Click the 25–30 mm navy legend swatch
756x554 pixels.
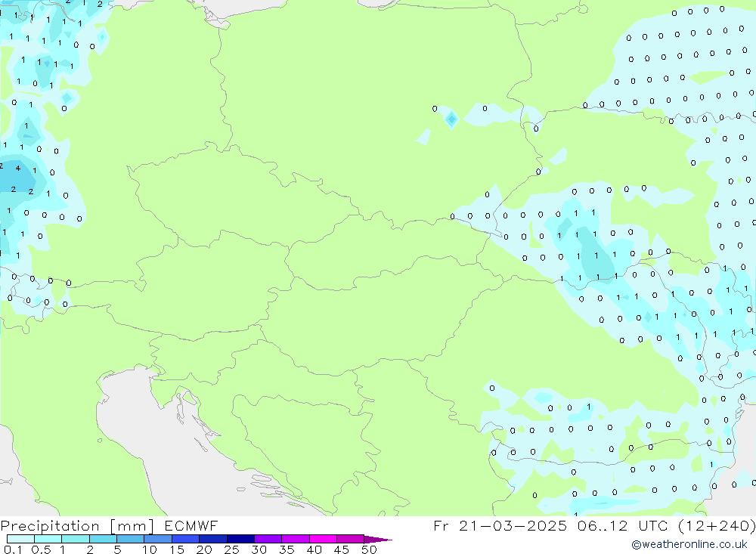[240, 539]
